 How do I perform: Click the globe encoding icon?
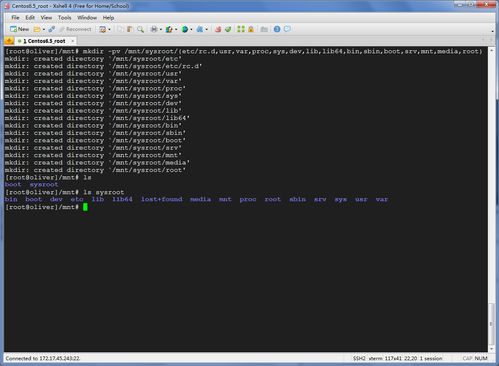(185, 29)
